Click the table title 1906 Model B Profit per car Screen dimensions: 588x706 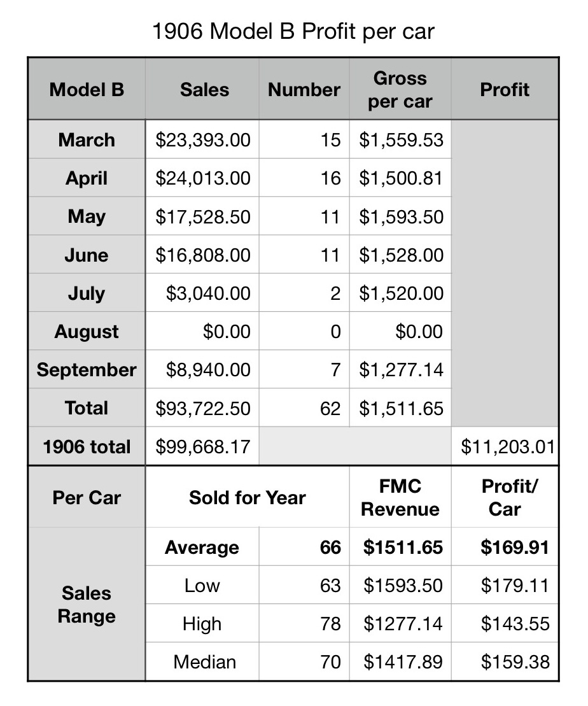[293, 31]
